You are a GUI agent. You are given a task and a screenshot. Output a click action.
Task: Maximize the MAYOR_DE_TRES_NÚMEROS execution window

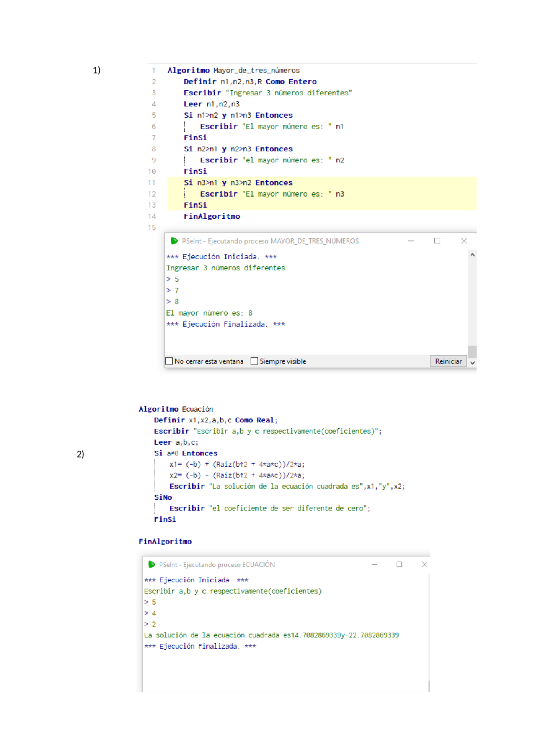coord(437,241)
